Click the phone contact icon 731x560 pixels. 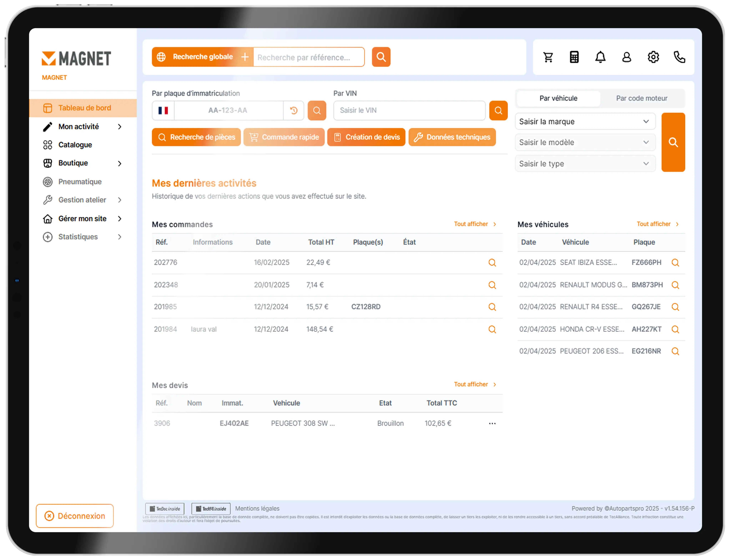coord(679,57)
